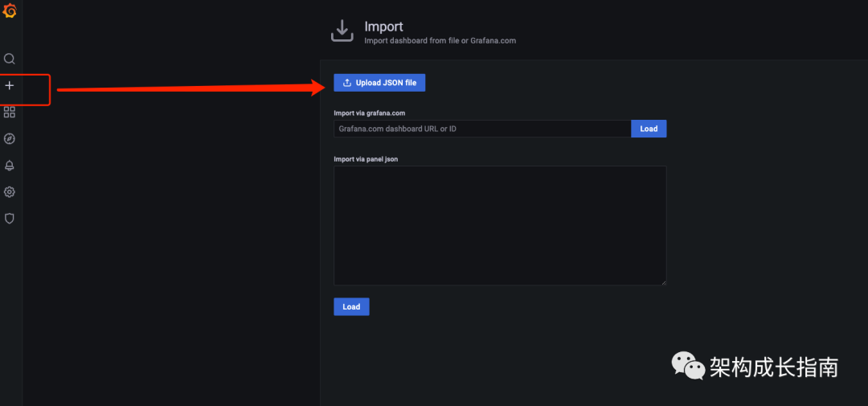This screenshot has width=868, height=406.
Task: Click the Upload JSON file button
Action: coord(379,83)
